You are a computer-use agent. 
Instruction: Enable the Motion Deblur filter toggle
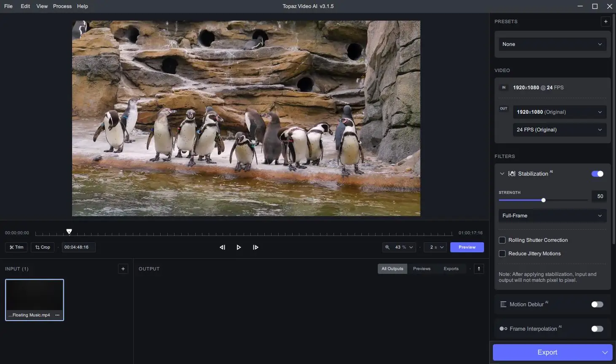click(x=597, y=304)
